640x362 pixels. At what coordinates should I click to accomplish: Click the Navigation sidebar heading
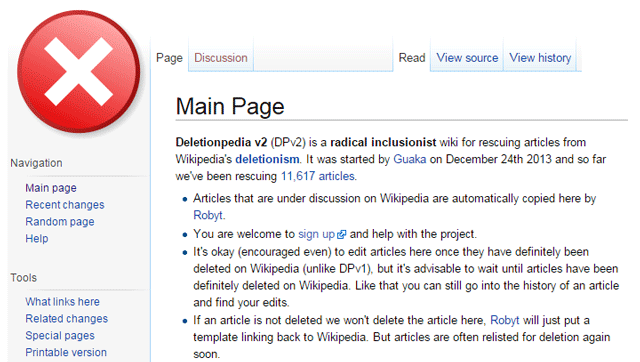[36, 163]
